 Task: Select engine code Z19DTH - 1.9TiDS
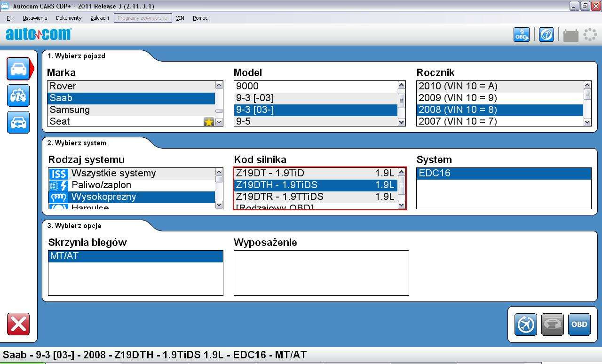click(x=316, y=185)
